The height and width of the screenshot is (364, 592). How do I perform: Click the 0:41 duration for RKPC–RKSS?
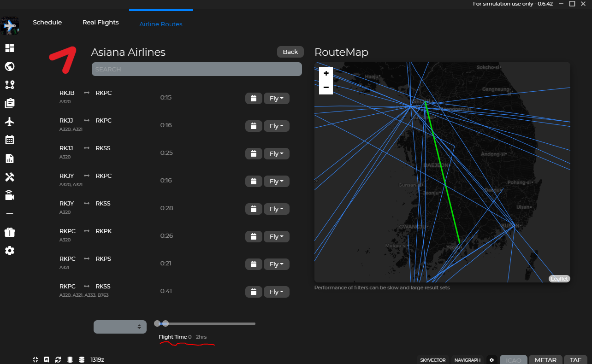pos(166,291)
